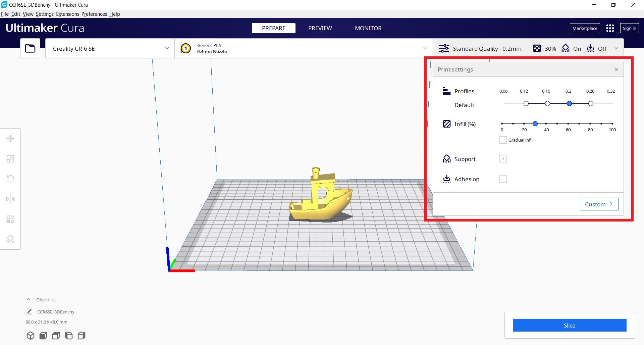
Task: Close the Print settings panel
Action: (616, 69)
